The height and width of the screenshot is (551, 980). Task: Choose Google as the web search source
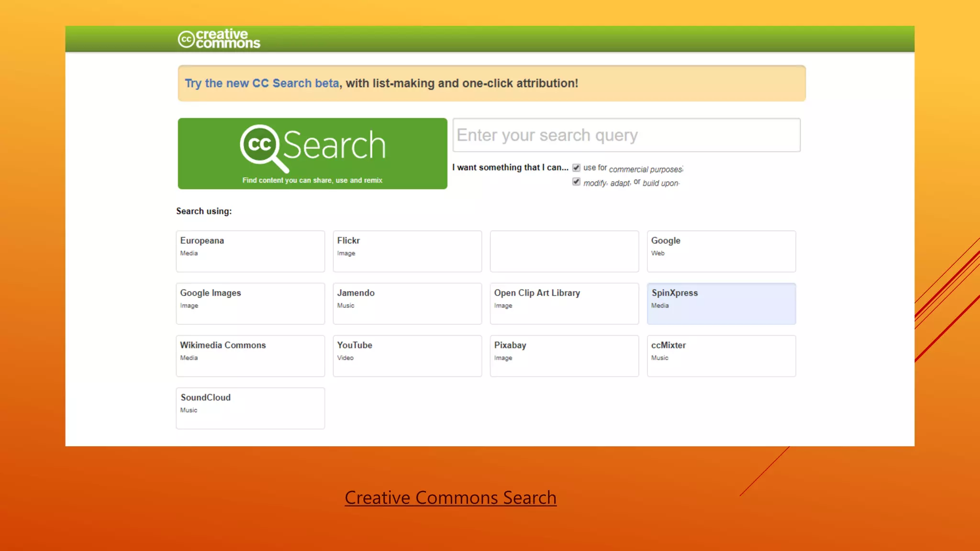click(721, 251)
